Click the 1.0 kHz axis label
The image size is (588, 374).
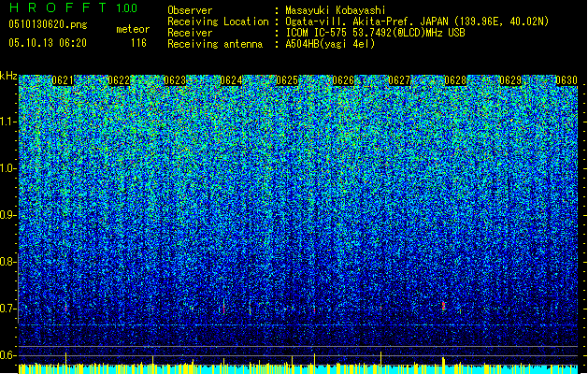[x=7, y=168]
